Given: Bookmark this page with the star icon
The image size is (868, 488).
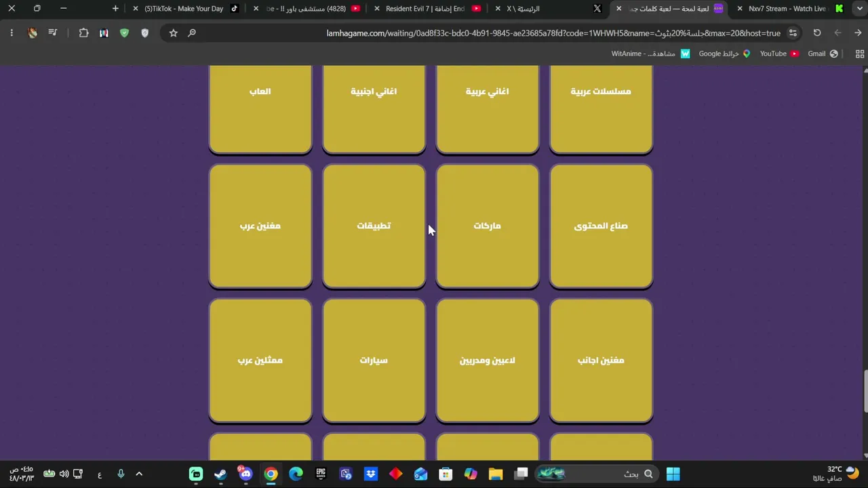Looking at the screenshot, I should click(174, 33).
